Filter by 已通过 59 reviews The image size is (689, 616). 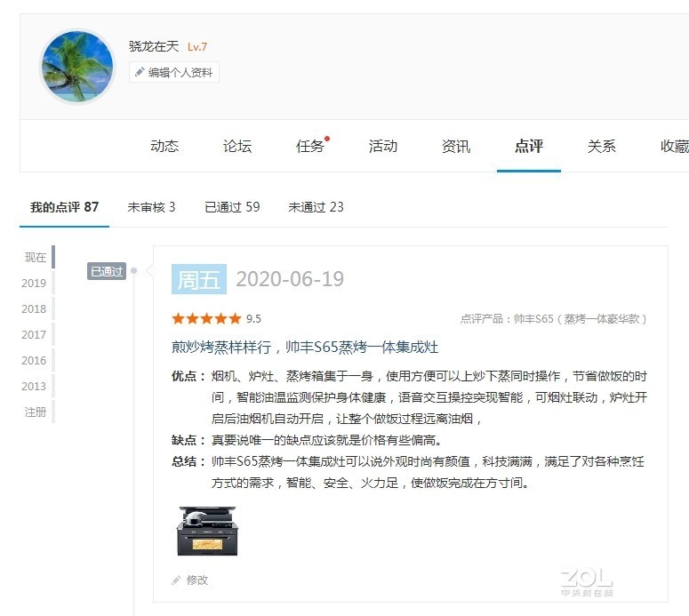[x=232, y=207]
